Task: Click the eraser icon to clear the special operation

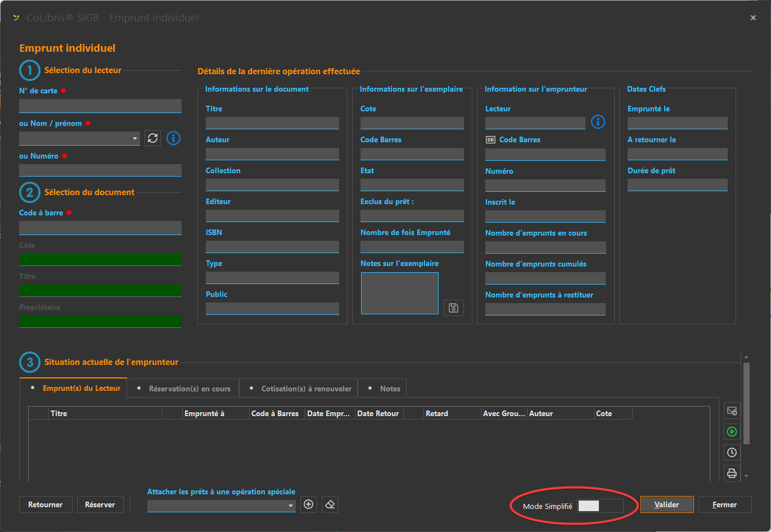Action: click(330, 504)
